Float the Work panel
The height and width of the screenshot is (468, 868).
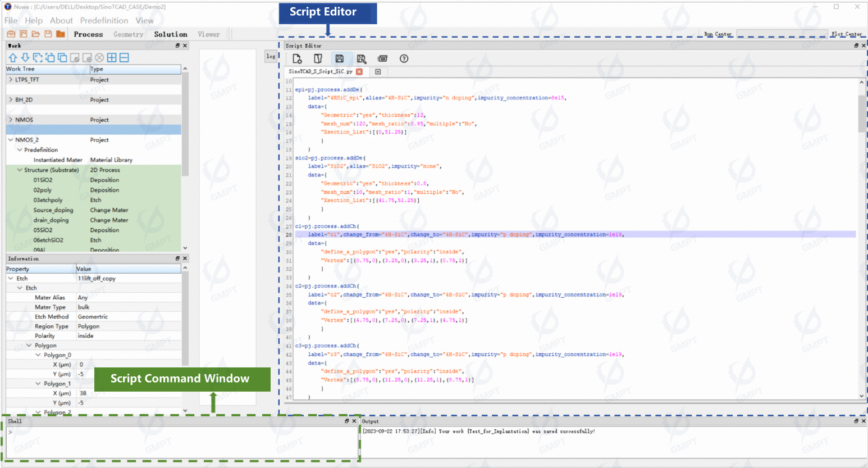[x=178, y=46]
